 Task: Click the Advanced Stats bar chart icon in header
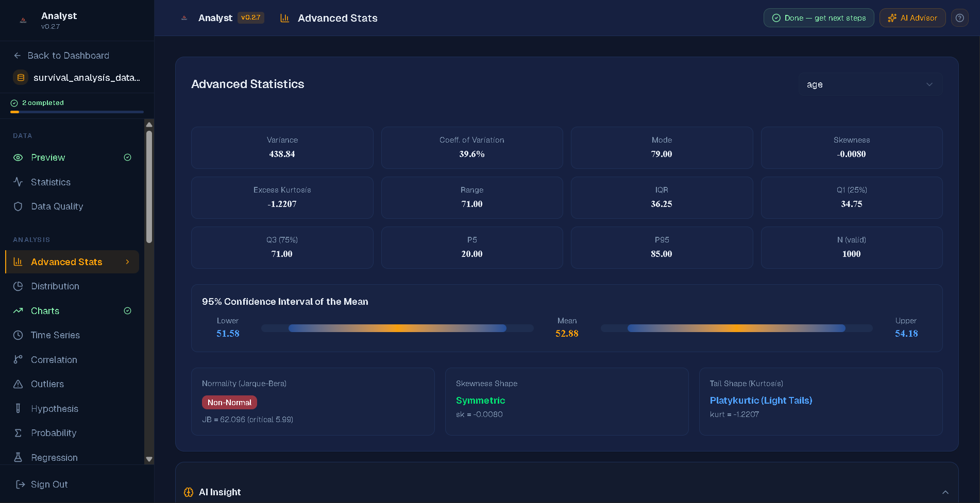(284, 18)
